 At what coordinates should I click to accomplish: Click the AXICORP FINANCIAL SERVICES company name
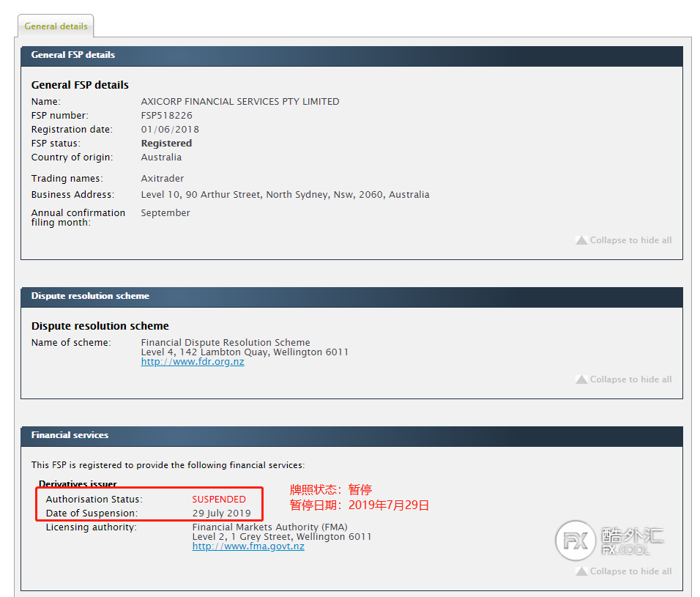click(x=240, y=102)
